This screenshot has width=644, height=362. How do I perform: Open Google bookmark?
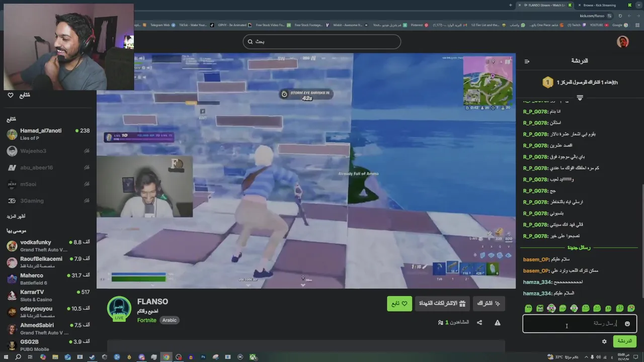point(619,25)
